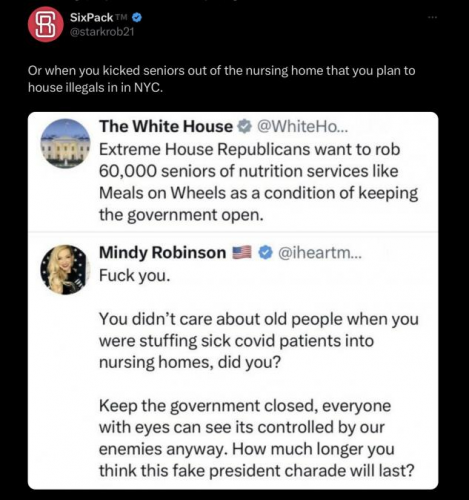Open Mindy Robinson's reply about covid patients
Image resolution: width=469 pixels, height=500 pixels.
point(259,340)
